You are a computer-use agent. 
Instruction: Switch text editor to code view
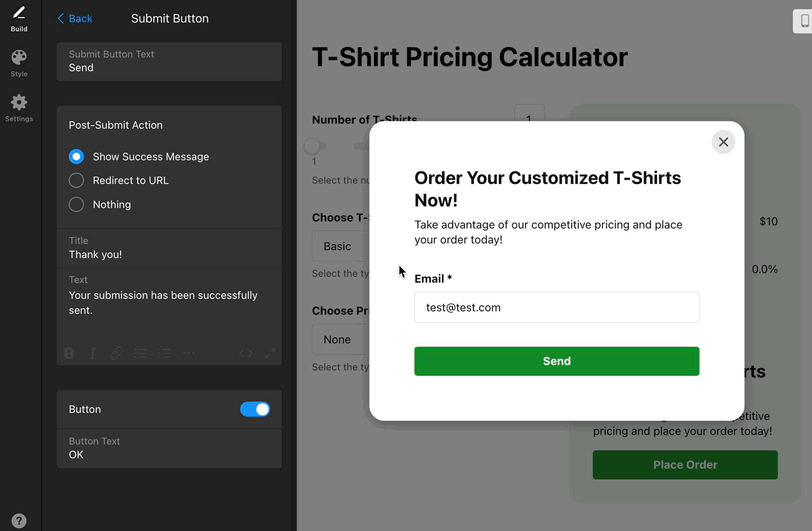[246, 353]
